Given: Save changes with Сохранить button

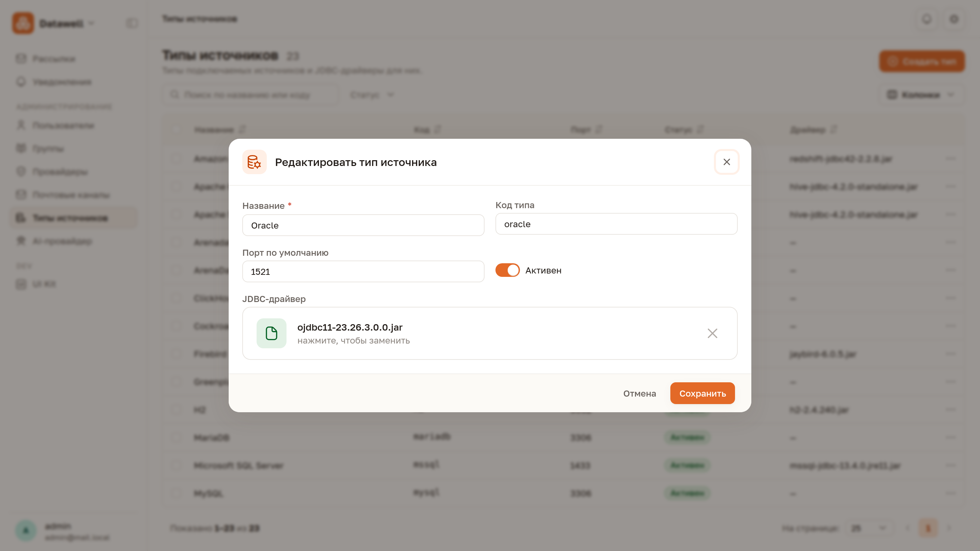Looking at the screenshot, I should (x=702, y=393).
